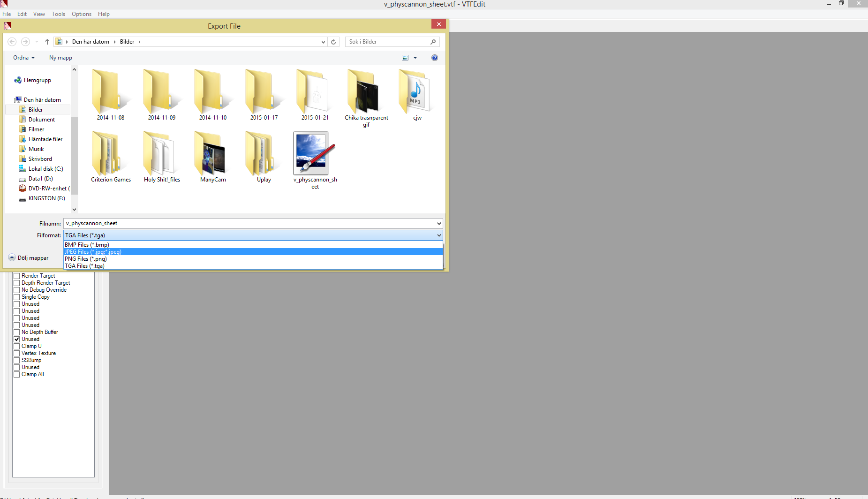Select the Holy Shit!_files folder
Image resolution: width=868 pixels, height=499 pixels.
(162, 157)
